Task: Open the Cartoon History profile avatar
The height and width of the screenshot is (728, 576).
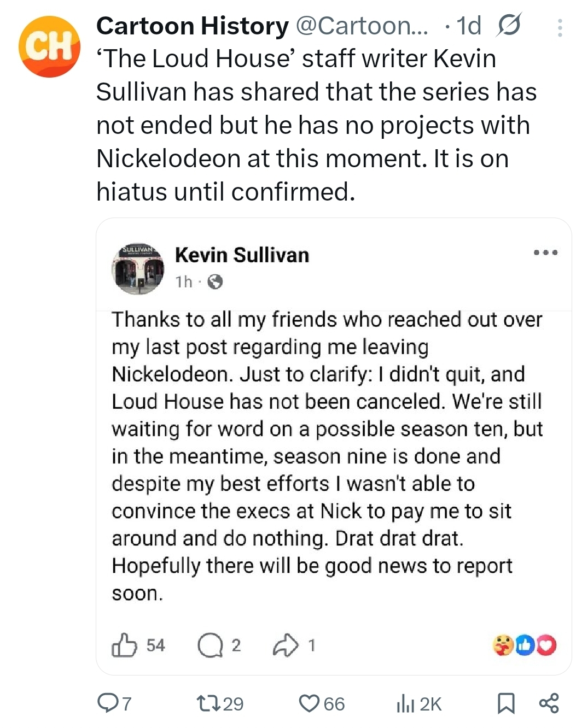Action: coord(49,46)
